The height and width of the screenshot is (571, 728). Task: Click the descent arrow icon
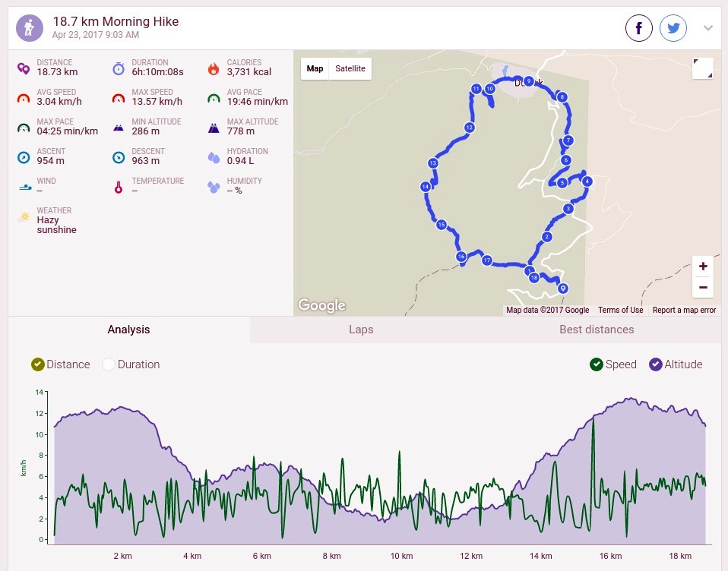pos(119,158)
